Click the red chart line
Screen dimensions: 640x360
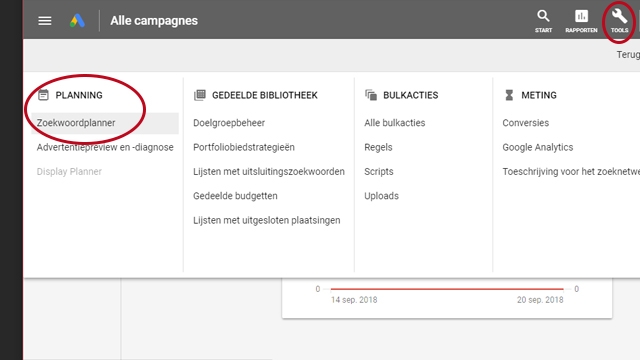[447, 289]
